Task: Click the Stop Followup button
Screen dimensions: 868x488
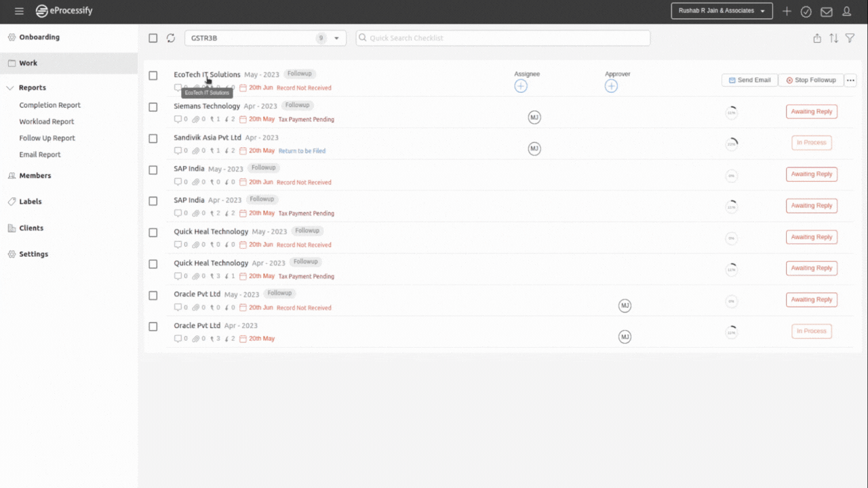Action: coord(810,80)
